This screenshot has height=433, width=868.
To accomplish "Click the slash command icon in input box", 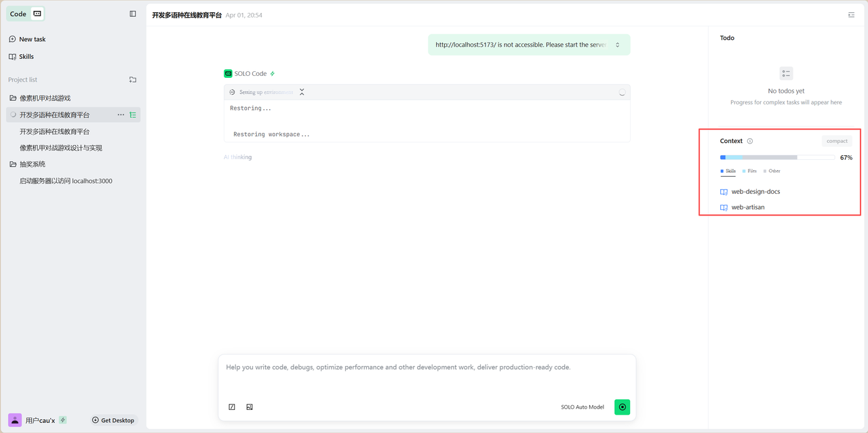I will [x=232, y=407].
